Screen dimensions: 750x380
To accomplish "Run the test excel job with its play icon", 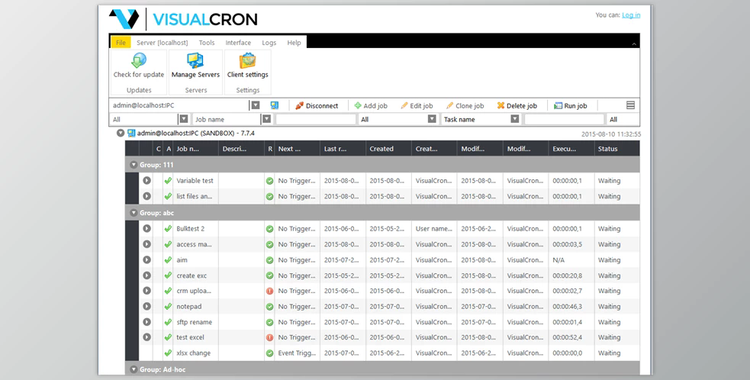I will click(x=146, y=337).
